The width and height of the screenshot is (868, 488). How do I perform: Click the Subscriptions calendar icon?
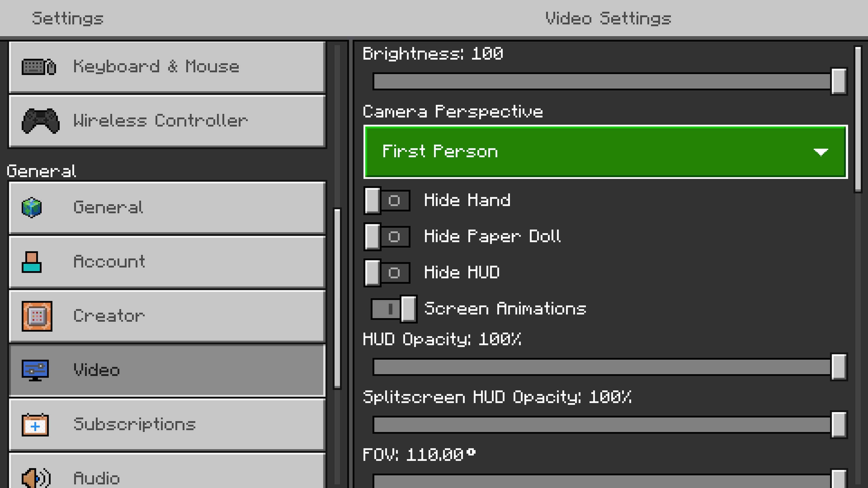[35, 425]
